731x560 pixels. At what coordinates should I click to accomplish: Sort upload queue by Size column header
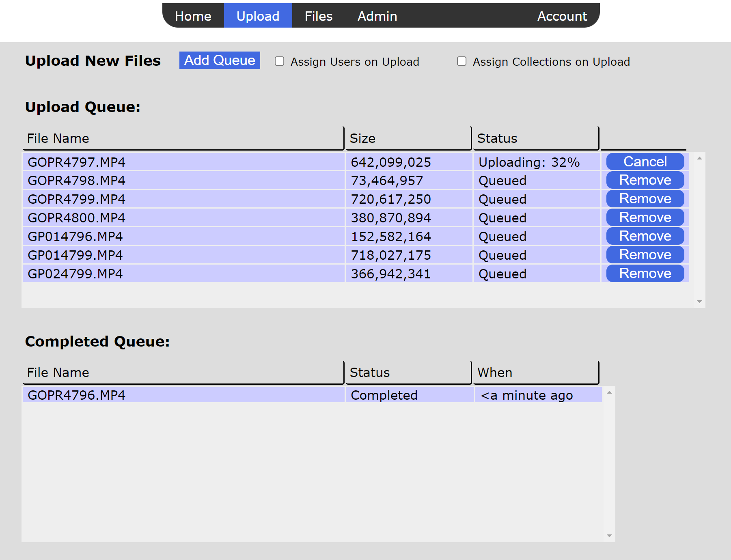pos(408,138)
